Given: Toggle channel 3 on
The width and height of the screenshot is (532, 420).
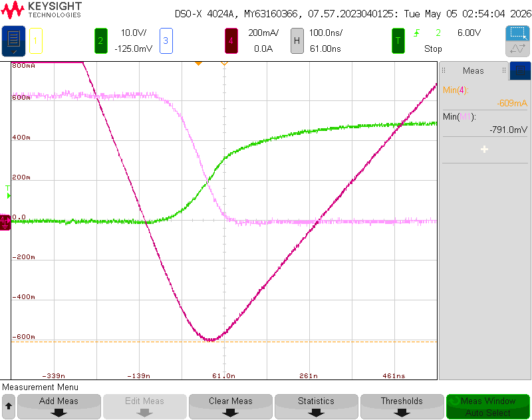Looking at the screenshot, I should 166,41.
